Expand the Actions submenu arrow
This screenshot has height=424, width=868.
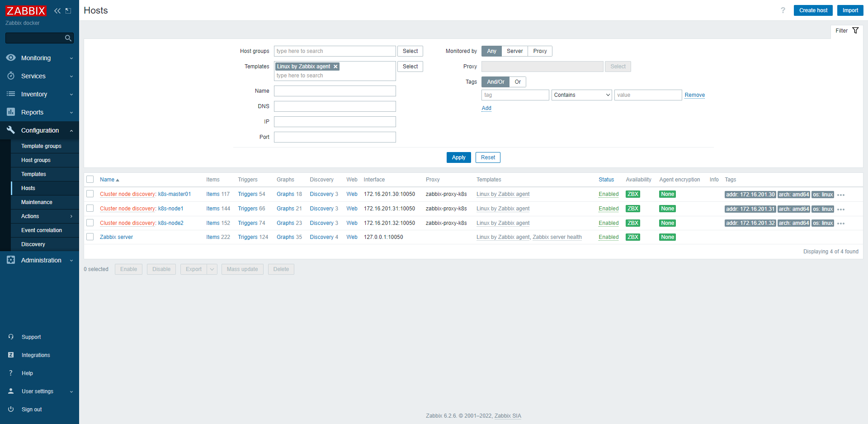(71, 216)
